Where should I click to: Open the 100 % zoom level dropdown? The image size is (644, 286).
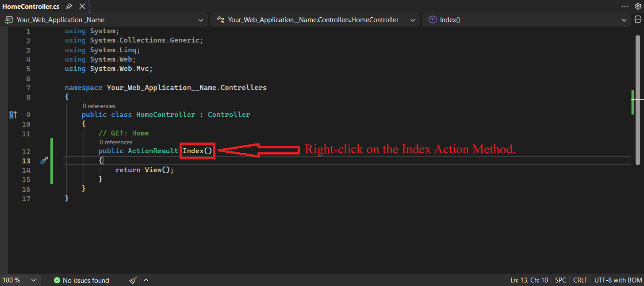pos(34,280)
